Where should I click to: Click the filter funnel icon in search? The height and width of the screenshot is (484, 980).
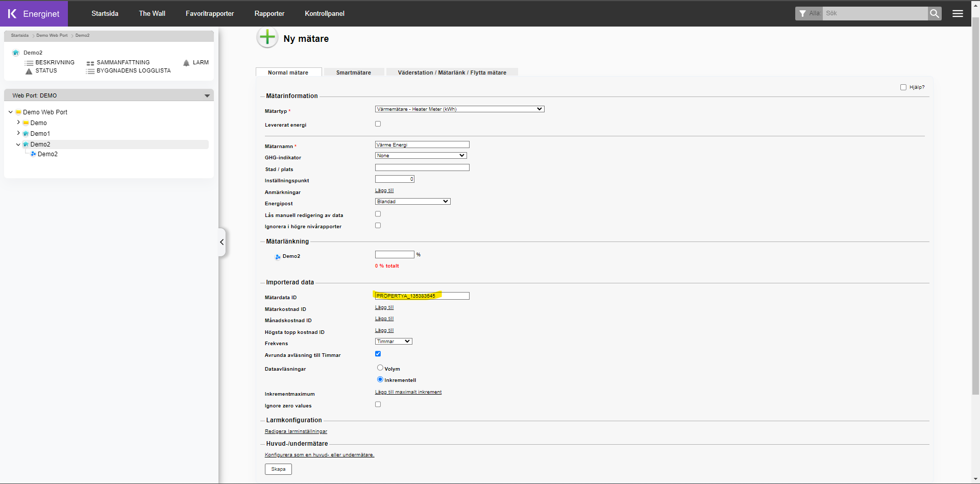[x=802, y=14]
